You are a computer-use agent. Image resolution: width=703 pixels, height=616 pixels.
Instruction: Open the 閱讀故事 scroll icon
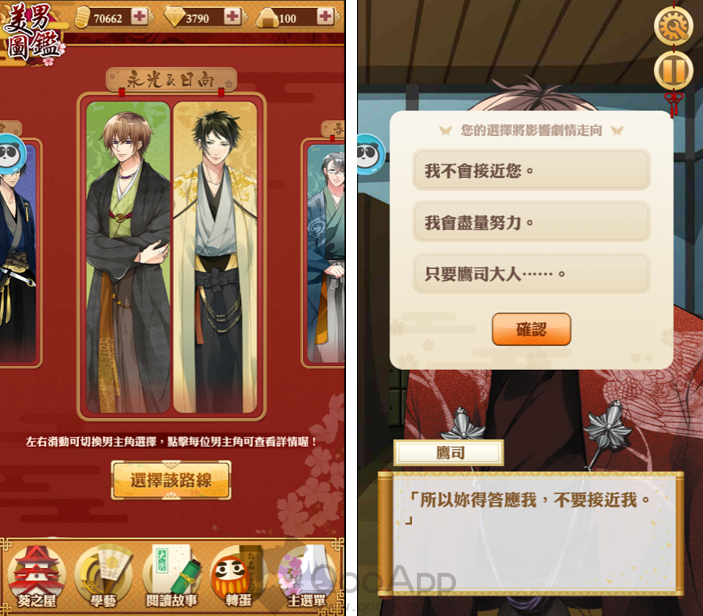click(172, 577)
